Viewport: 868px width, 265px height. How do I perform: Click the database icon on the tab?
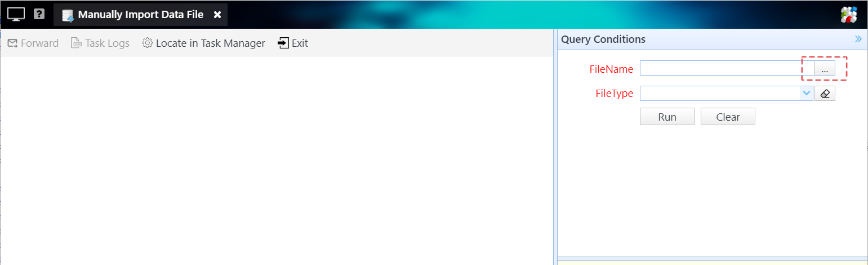click(68, 15)
